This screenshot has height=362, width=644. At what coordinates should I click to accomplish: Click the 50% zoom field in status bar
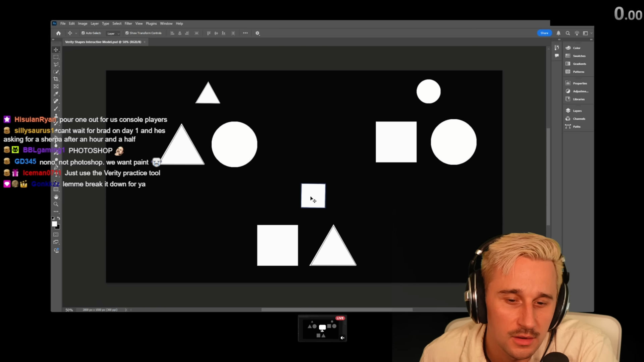pyautogui.click(x=69, y=310)
